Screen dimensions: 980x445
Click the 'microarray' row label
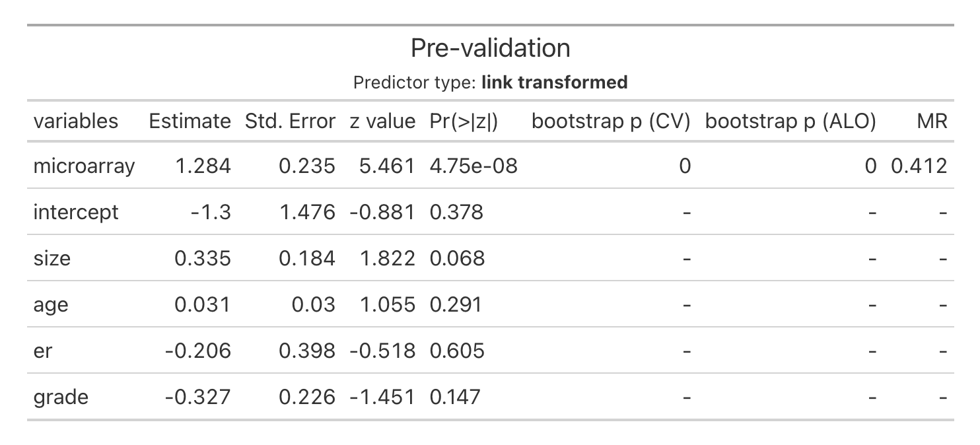pyautogui.click(x=84, y=166)
